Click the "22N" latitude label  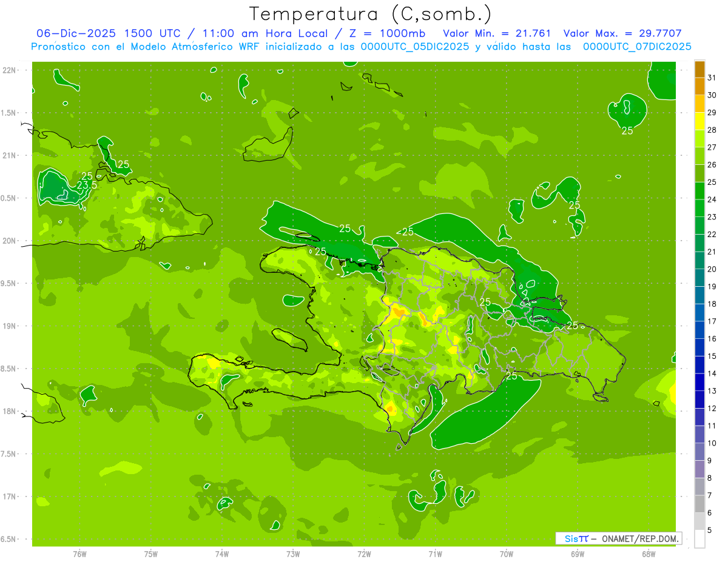pos(9,70)
